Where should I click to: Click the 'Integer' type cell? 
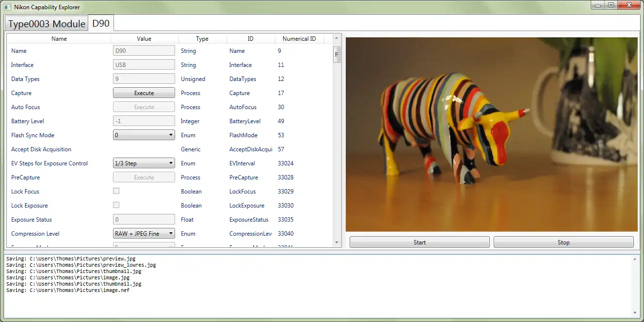pos(190,121)
